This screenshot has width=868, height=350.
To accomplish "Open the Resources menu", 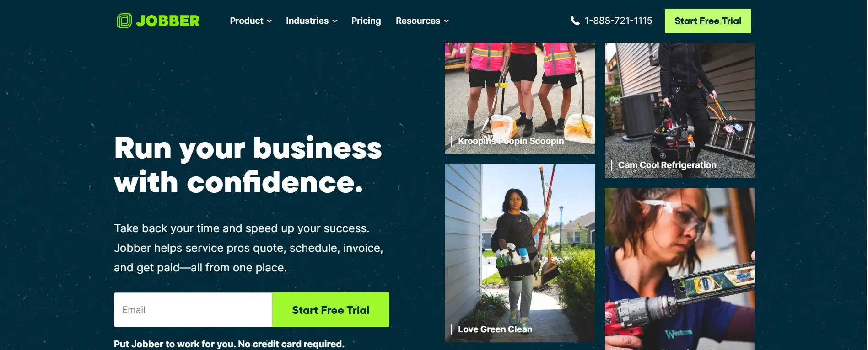I will 422,21.
